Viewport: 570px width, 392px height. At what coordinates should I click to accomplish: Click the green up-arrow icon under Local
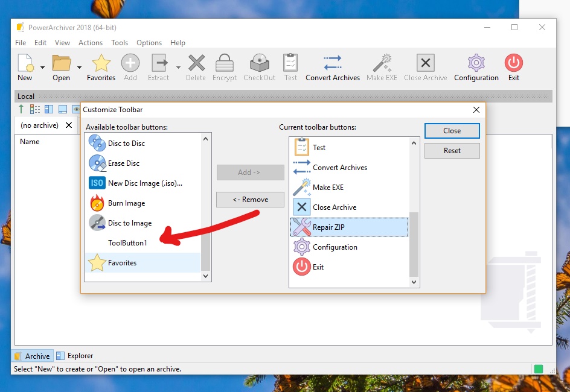[x=21, y=109]
